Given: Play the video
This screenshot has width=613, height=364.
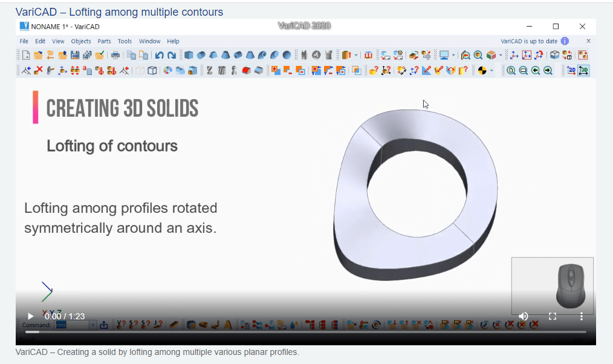Looking at the screenshot, I should tap(30, 316).
